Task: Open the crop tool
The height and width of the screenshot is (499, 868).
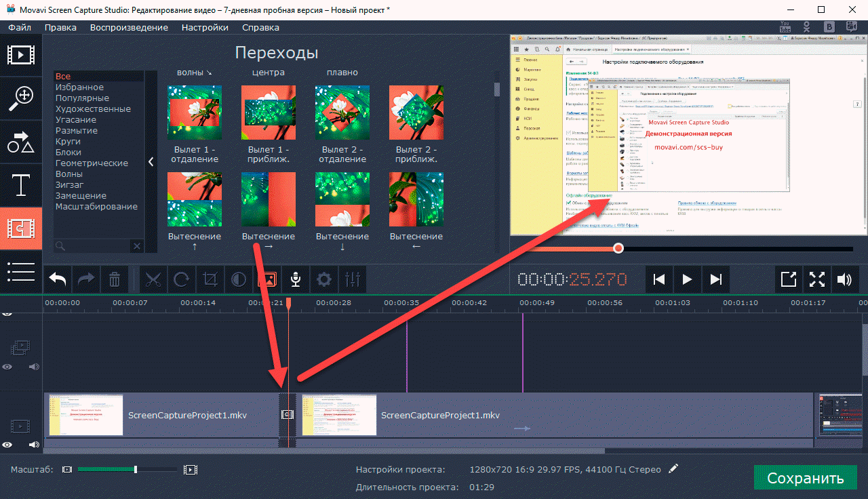Action: pyautogui.click(x=211, y=279)
